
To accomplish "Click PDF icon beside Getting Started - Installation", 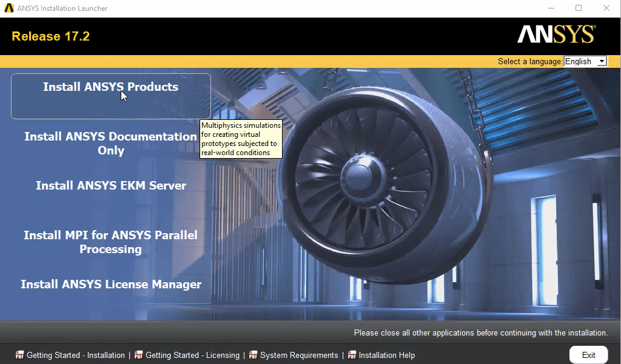I will click(x=19, y=355).
